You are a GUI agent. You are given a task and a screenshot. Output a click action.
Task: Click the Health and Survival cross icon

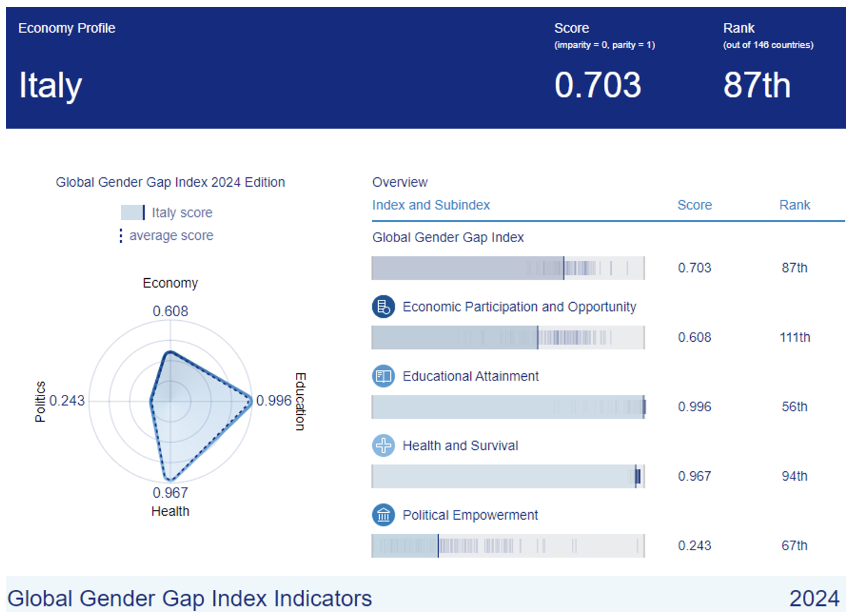click(x=383, y=446)
